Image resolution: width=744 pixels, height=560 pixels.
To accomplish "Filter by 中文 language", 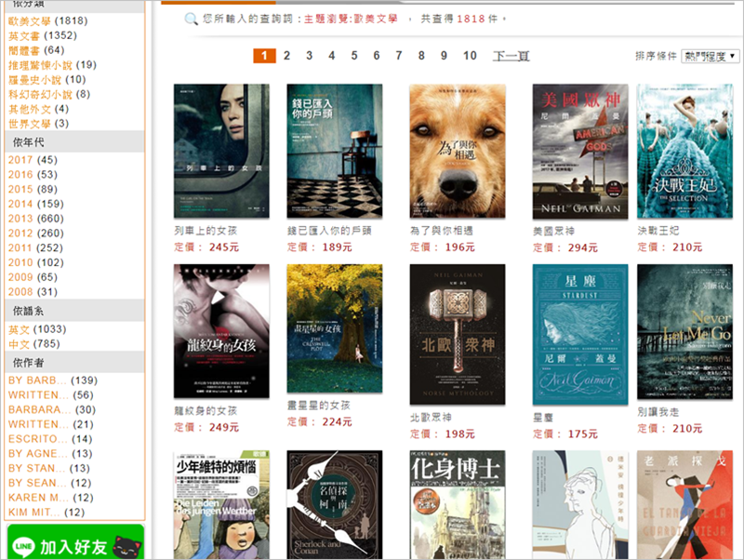I will (x=19, y=344).
